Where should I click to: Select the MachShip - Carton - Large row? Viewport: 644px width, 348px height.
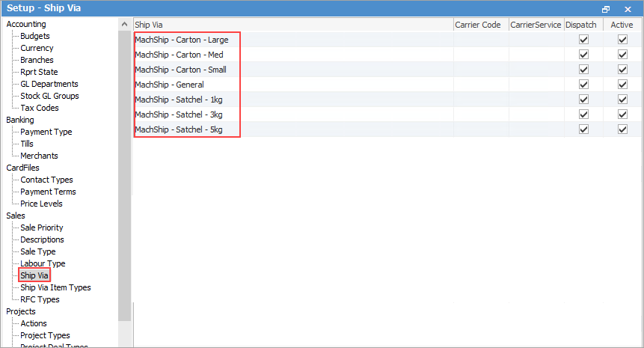[x=387, y=40]
